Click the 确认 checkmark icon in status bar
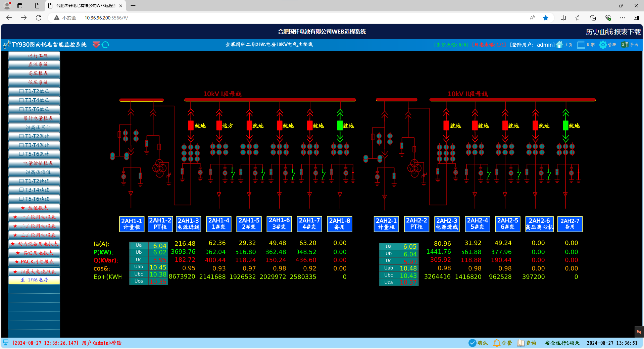Screen dimensions: 644x349 (x=472, y=343)
